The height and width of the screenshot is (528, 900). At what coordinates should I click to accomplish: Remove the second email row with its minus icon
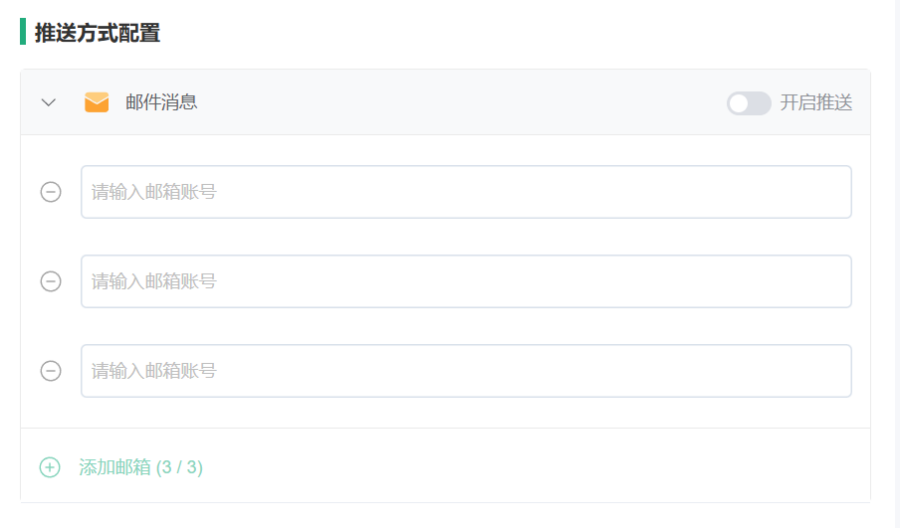pos(51,281)
